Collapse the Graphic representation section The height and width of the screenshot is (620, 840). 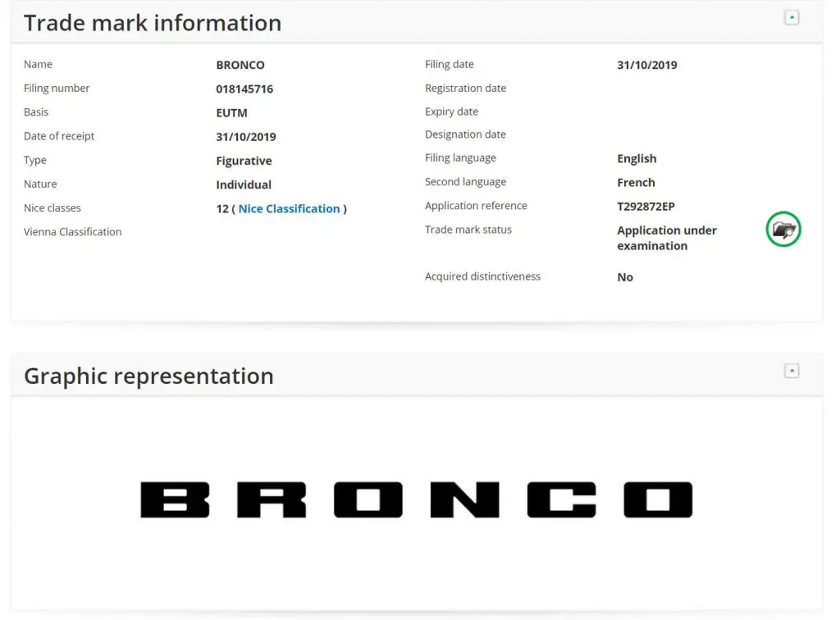click(792, 371)
